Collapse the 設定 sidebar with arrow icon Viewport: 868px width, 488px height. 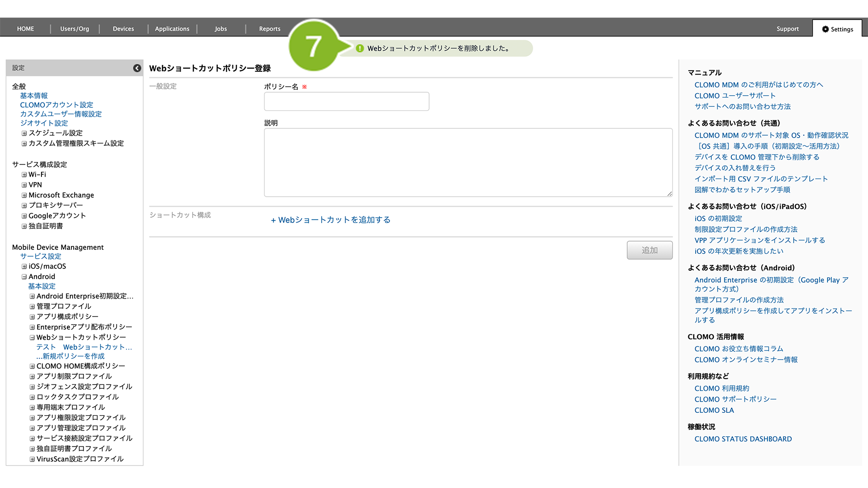pos(137,68)
